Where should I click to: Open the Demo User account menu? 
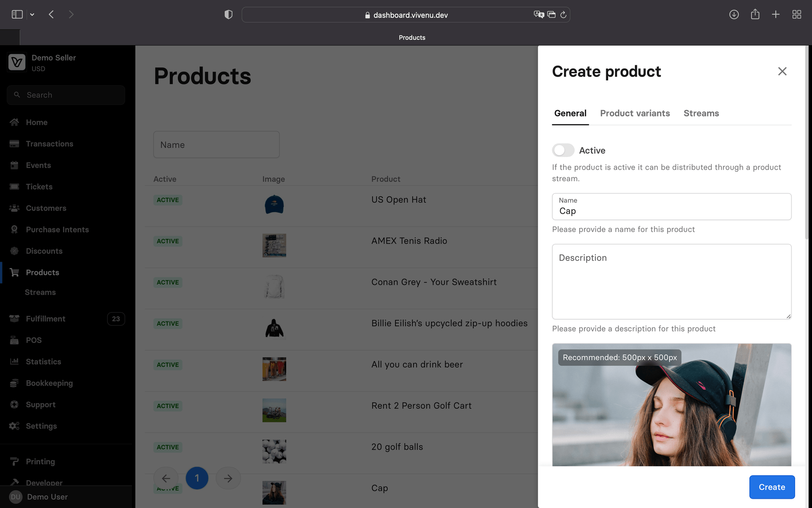(x=66, y=497)
